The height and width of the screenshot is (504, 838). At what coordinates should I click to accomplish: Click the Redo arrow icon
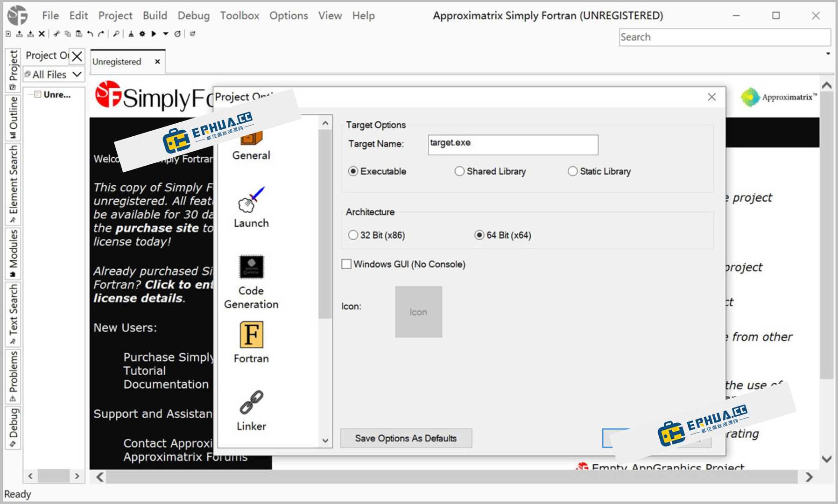(x=101, y=34)
